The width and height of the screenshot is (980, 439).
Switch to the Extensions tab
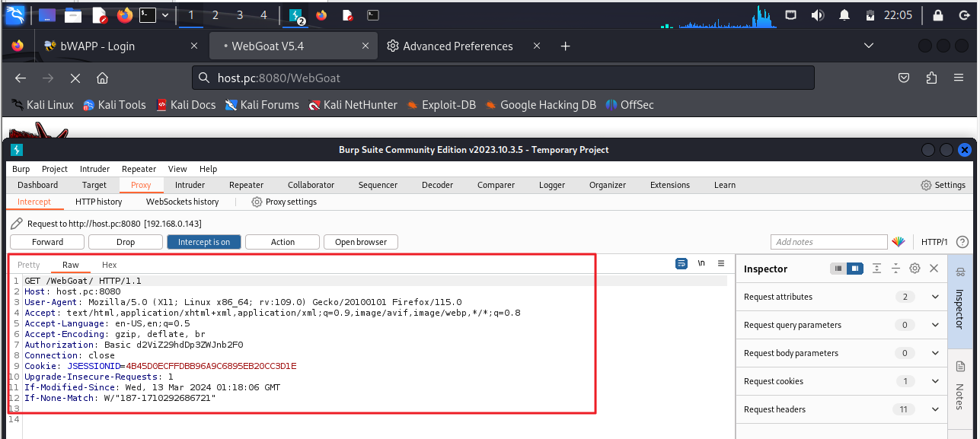point(670,185)
